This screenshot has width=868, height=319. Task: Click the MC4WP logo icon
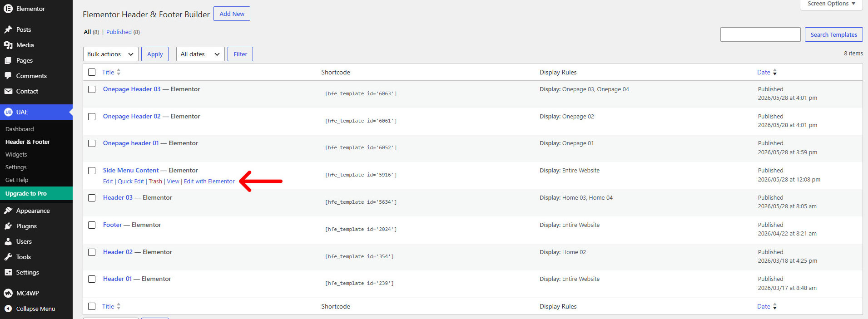pos(8,293)
